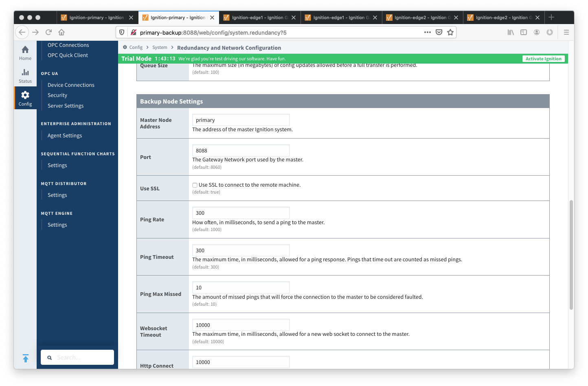Click the Websocket Timeout input field
The image size is (588, 386).
coord(241,325)
